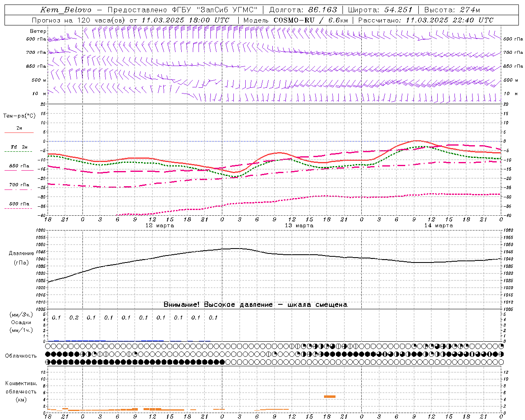Click the (мм/1ч.) precipitation unit label
This screenshot has height=420, width=525.
point(21,330)
